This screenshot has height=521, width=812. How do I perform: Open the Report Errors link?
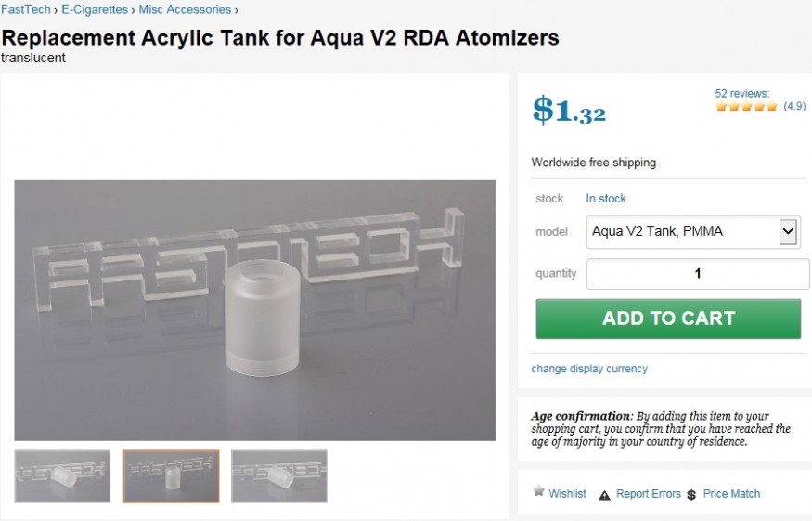tap(649, 494)
